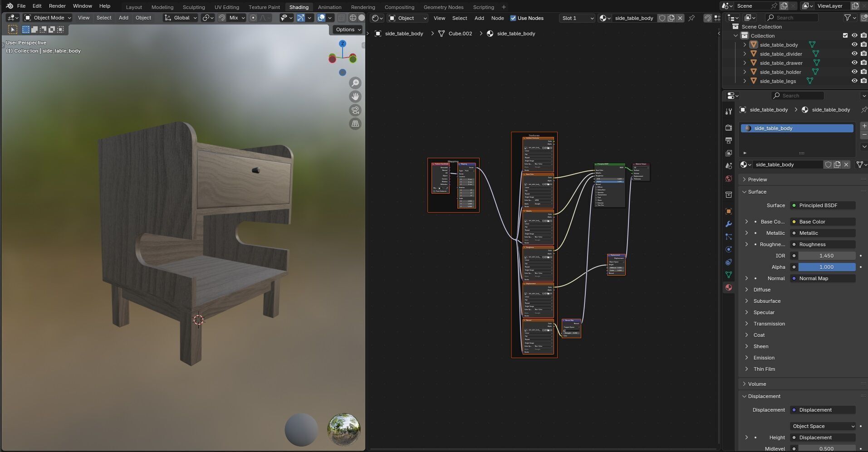Click the Principled BSDF surface button
The image size is (868, 452).
(x=822, y=205)
